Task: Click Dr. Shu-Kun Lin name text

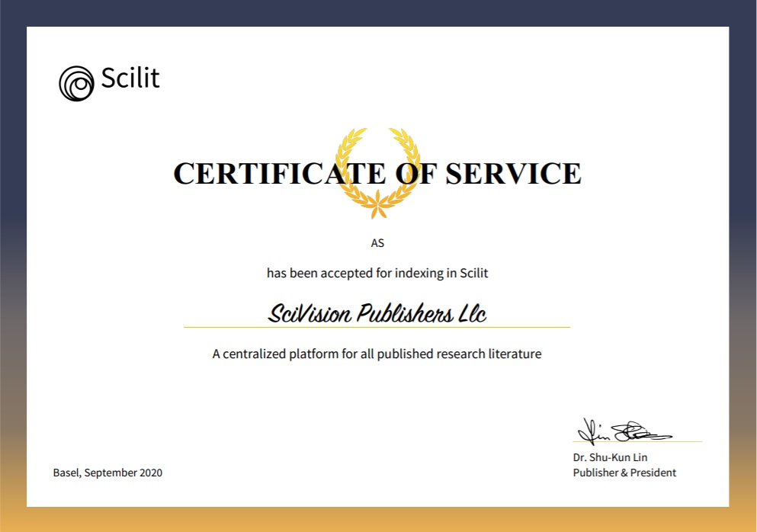Action: (610, 457)
